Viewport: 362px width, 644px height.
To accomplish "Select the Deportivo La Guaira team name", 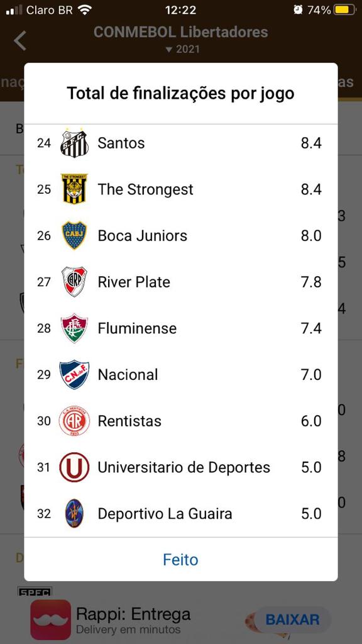I will tap(165, 513).
